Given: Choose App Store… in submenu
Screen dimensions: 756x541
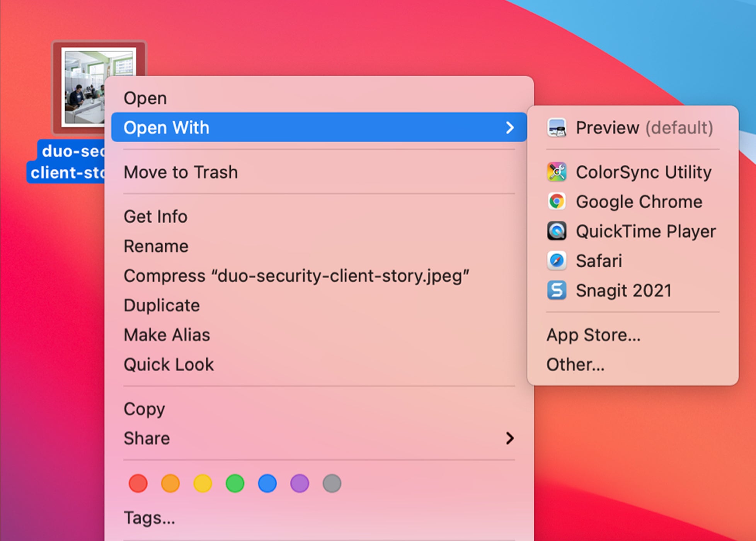Looking at the screenshot, I should tap(633, 335).
